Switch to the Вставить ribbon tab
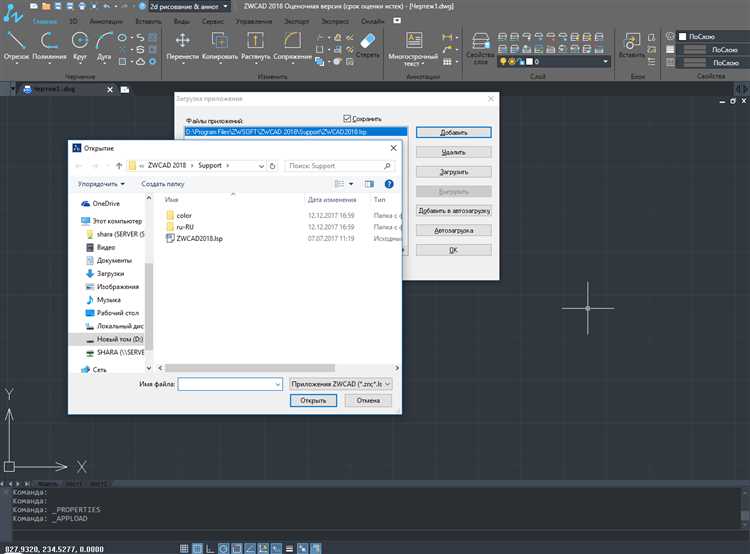This screenshot has height=554, width=750. coord(148,21)
